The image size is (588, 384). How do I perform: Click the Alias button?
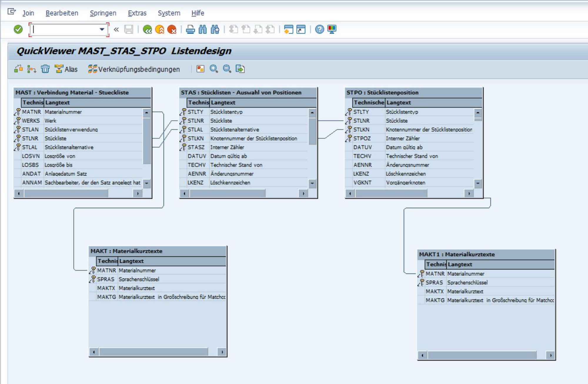66,69
